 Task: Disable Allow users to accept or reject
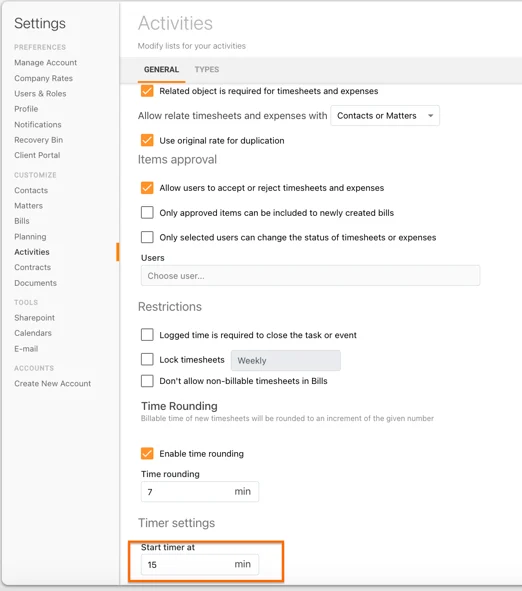(147, 188)
